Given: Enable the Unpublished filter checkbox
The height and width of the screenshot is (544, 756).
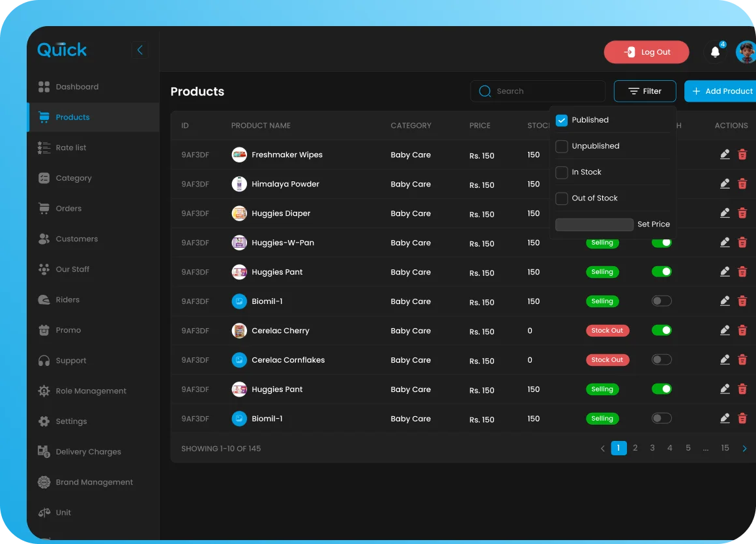Looking at the screenshot, I should point(561,146).
